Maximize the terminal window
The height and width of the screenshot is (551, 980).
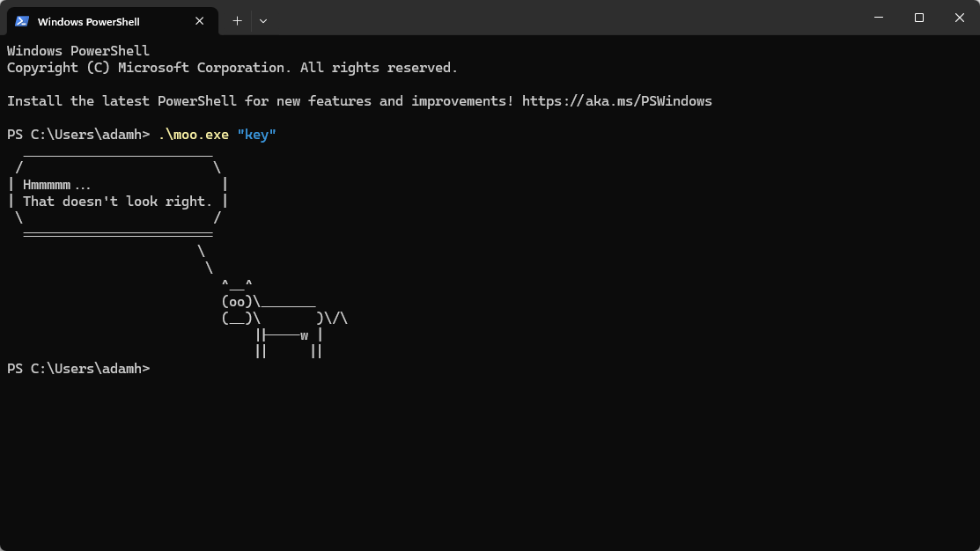coord(918,18)
